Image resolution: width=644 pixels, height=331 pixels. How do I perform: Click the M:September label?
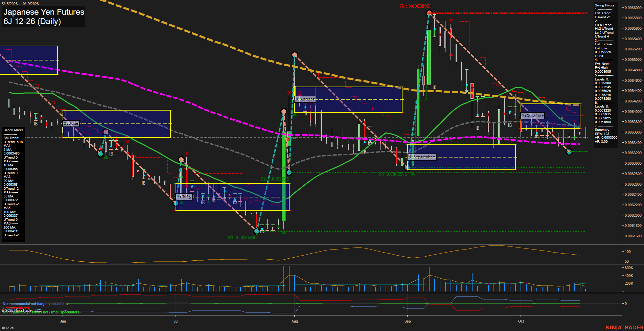(x=422, y=157)
